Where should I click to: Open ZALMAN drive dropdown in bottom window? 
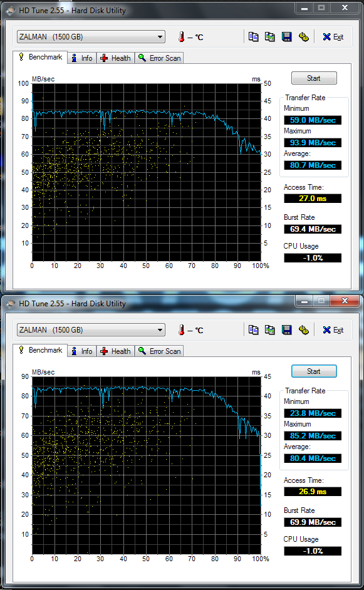(91, 330)
